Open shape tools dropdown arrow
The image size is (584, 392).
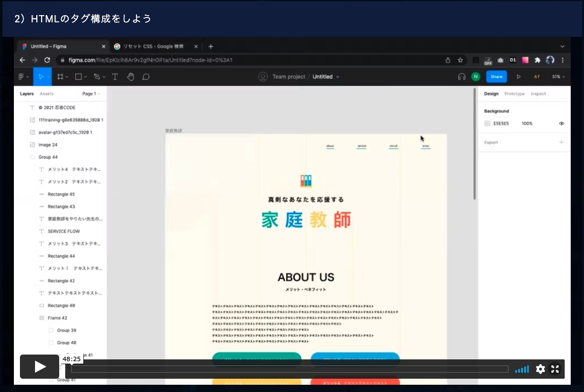click(85, 77)
